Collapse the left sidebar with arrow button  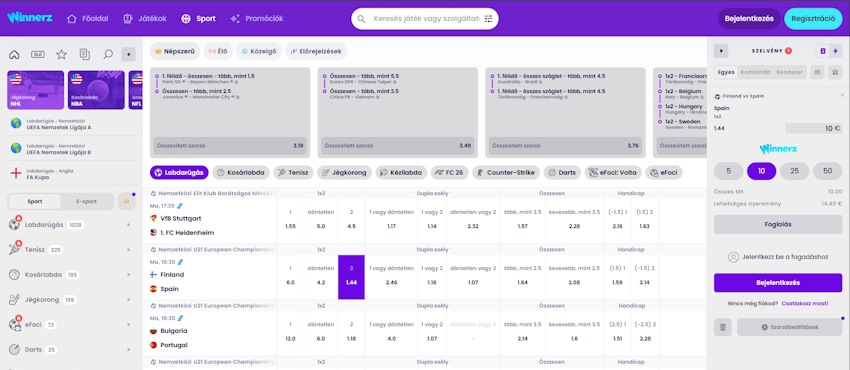click(128, 54)
